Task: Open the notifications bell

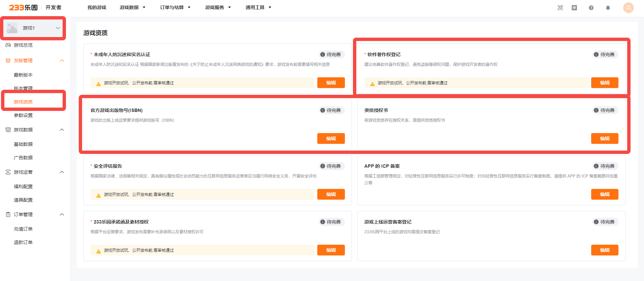Action: pyautogui.click(x=608, y=8)
